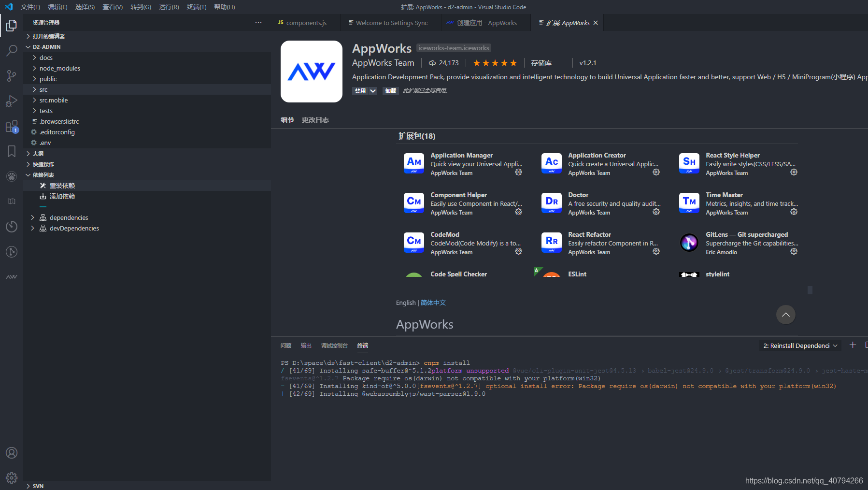Open the Explorer view in the activity bar

coord(12,25)
